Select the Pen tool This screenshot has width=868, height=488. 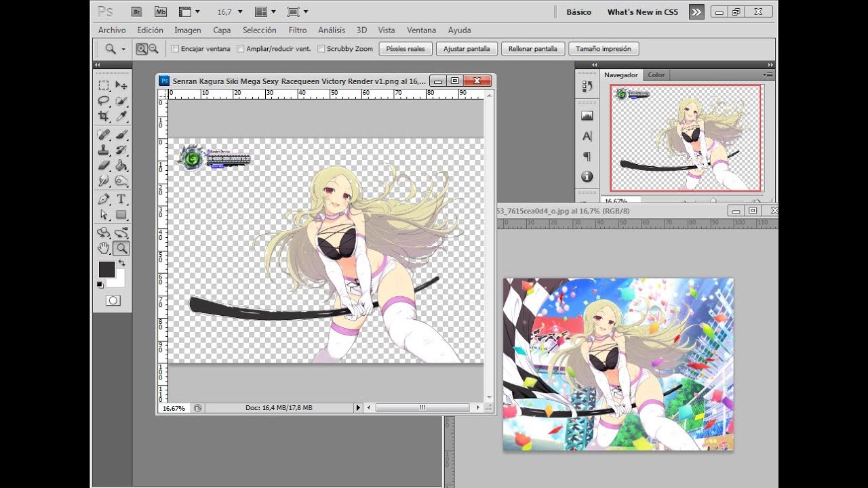point(104,199)
